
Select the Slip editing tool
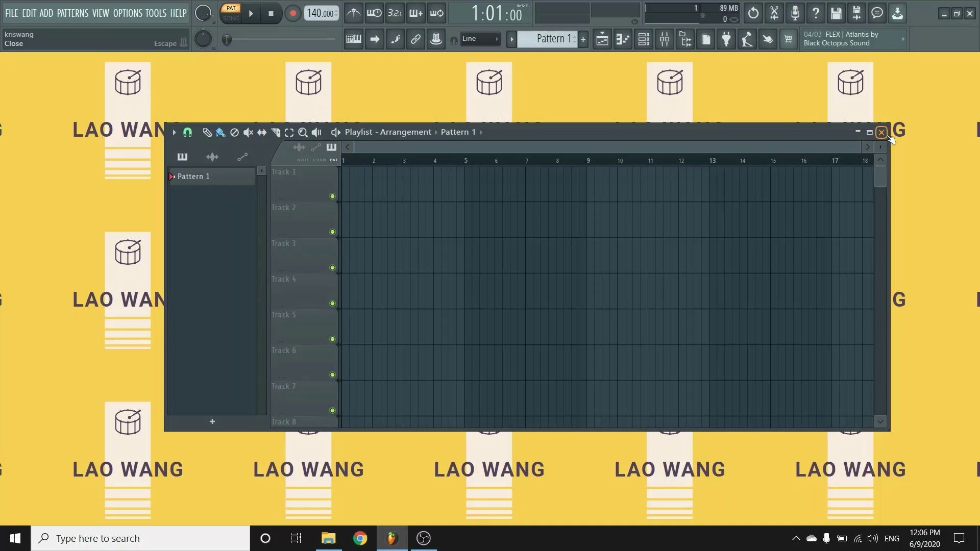pos(262,132)
